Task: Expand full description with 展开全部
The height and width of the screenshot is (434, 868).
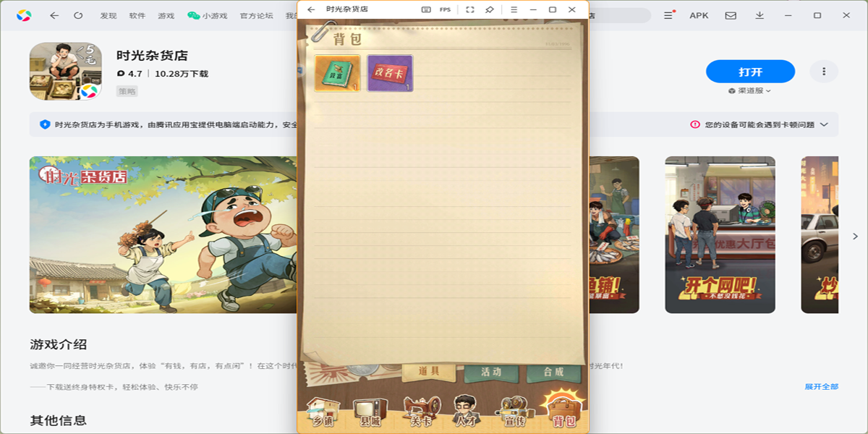Action: pyautogui.click(x=822, y=387)
